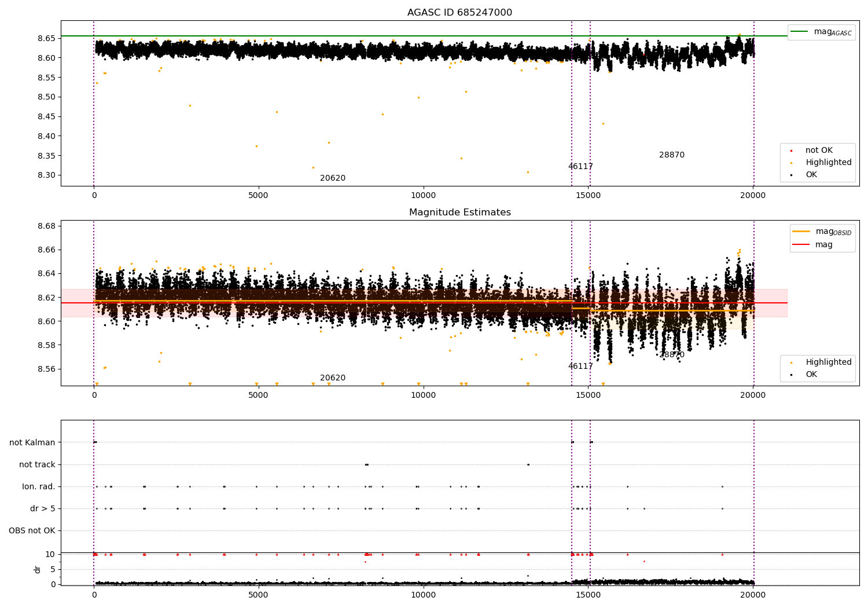Click y-axis tick 8.64

(46, 274)
